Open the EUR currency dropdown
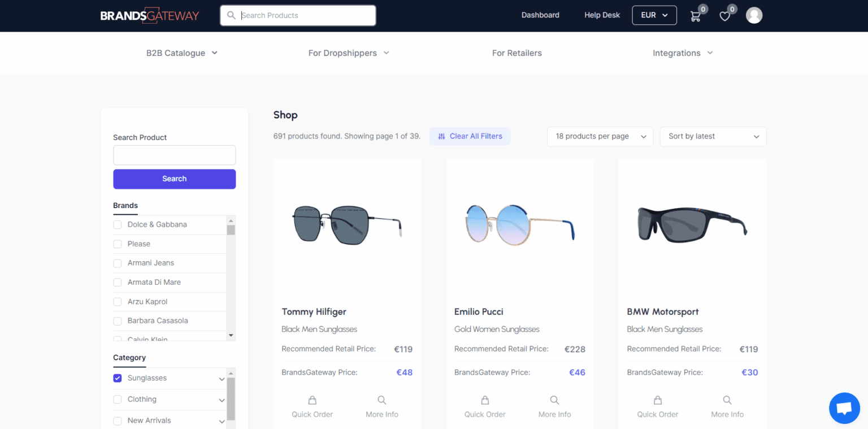This screenshot has width=868, height=429. (654, 15)
